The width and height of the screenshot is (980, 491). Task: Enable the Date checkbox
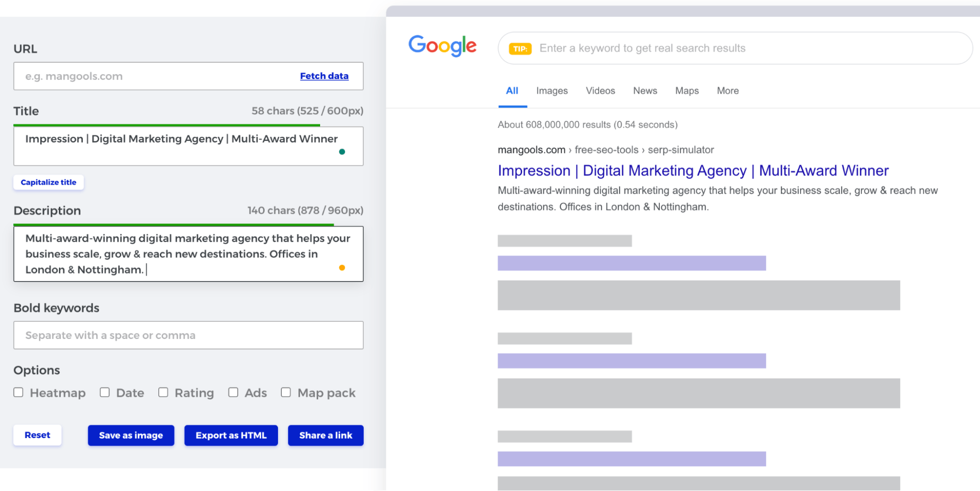click(104, 392)
